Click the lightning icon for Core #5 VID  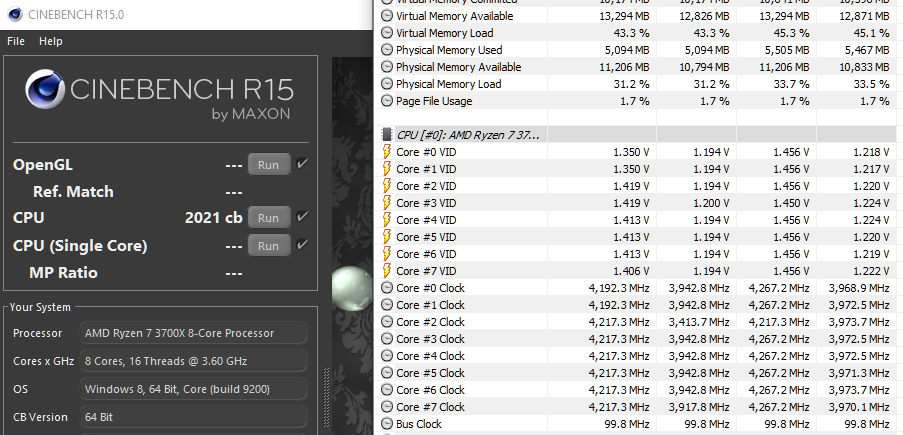387,237
